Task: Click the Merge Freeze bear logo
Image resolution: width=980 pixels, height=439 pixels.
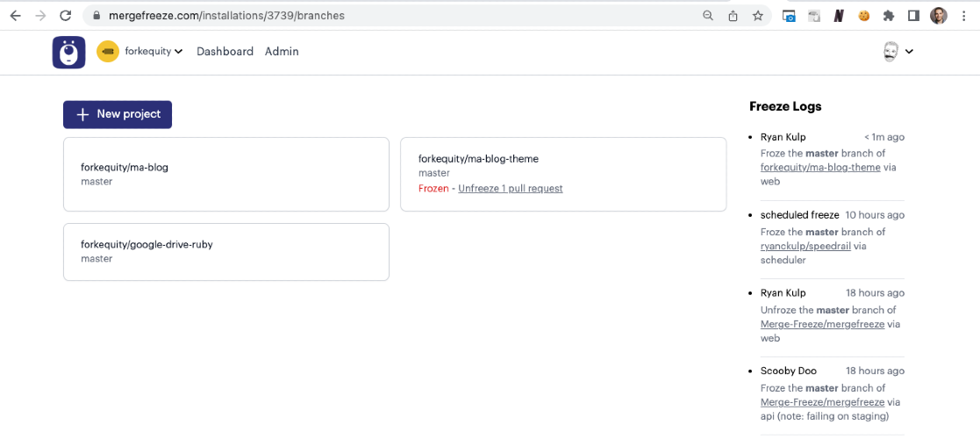Action: tap(68, 52)
